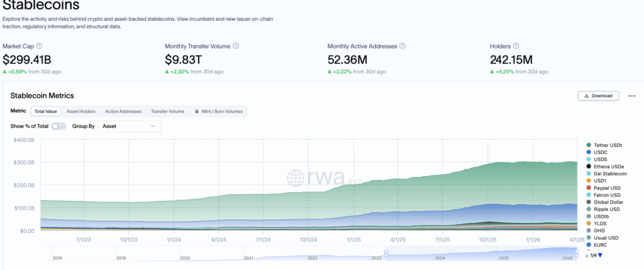This screenshot has height=270, width=644.
Task: Switch to the Active Addresses metric
Action: pyautogui.click(x=123, y=111)
